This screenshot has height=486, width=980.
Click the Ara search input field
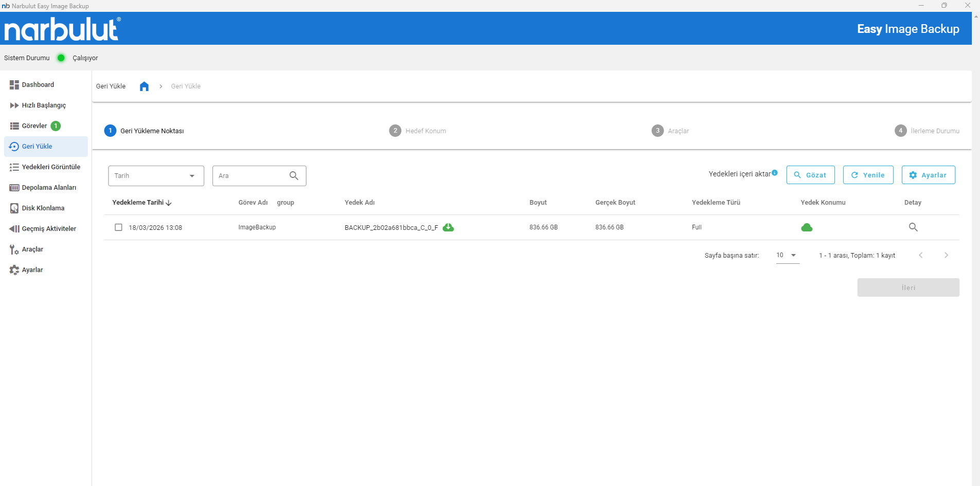pyautogui.click(x=250, y=176)
